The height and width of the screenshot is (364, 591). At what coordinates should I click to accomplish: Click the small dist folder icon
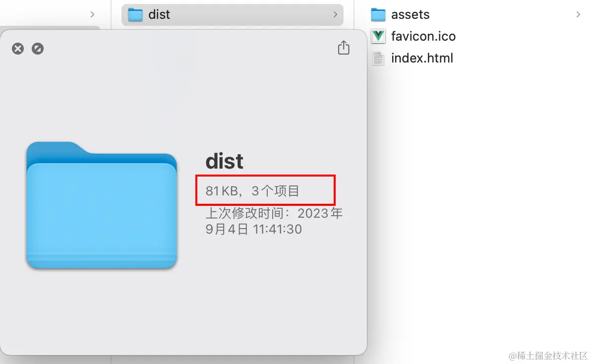coord(135,15)
